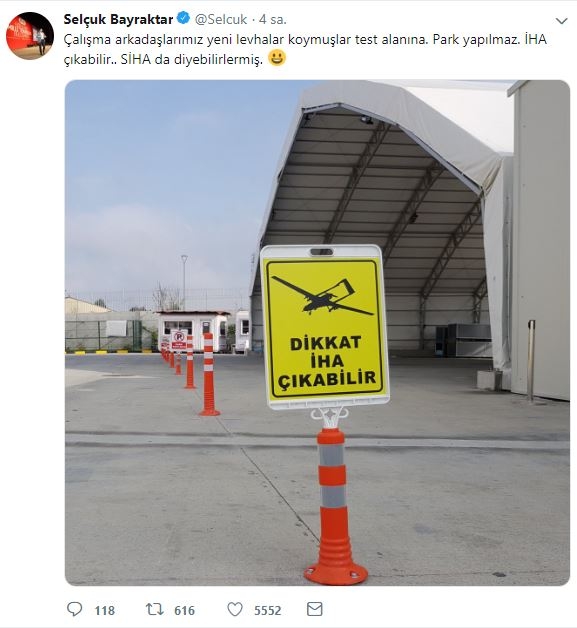Open the Selçuk Bayraktar display name link
The image size is (577, 628).
pyautogui.click(x=119, y=19)
